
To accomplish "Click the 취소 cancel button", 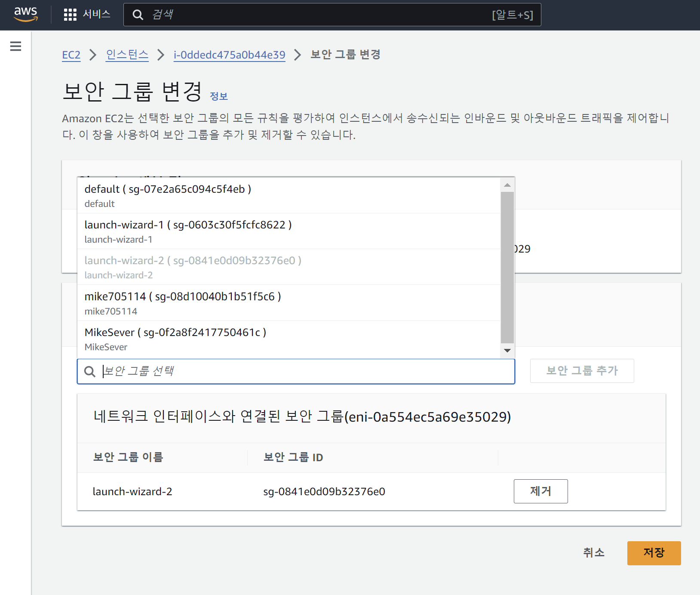I will point(594,553).
